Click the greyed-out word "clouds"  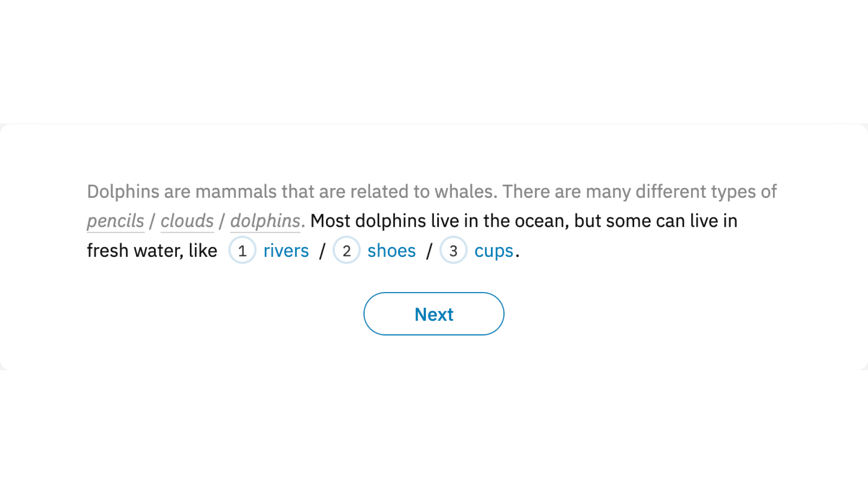(187, 221)
